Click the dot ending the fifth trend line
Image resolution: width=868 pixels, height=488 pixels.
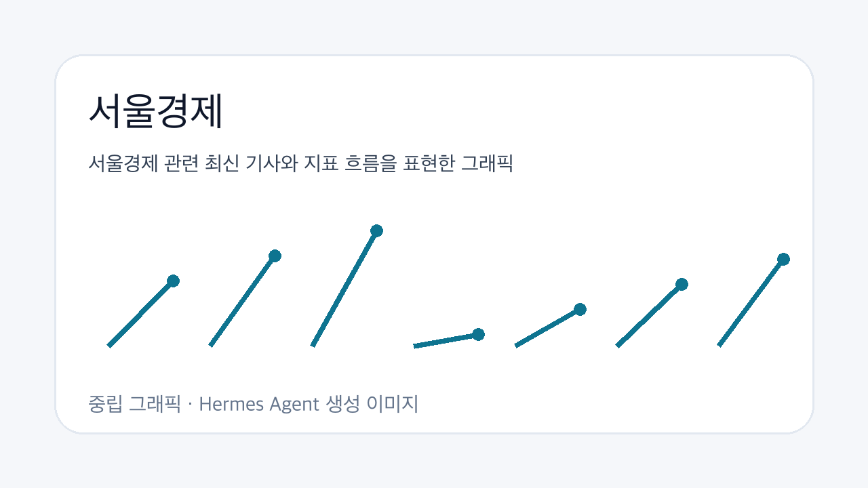[580, 309]
